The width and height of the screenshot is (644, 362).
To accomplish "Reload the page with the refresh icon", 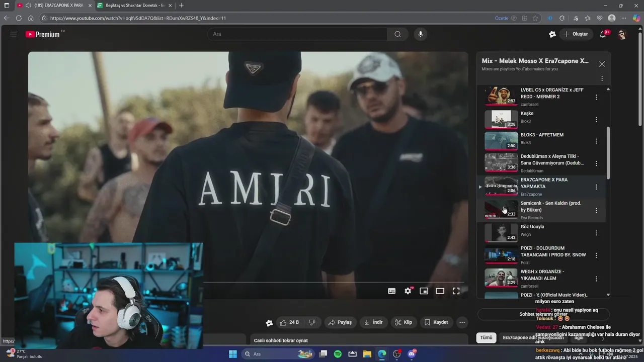I will (x=19, y=18).
